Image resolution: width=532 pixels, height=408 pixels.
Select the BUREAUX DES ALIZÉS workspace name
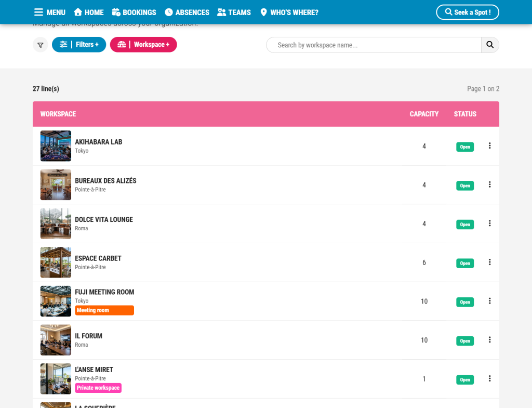[105, 180]
